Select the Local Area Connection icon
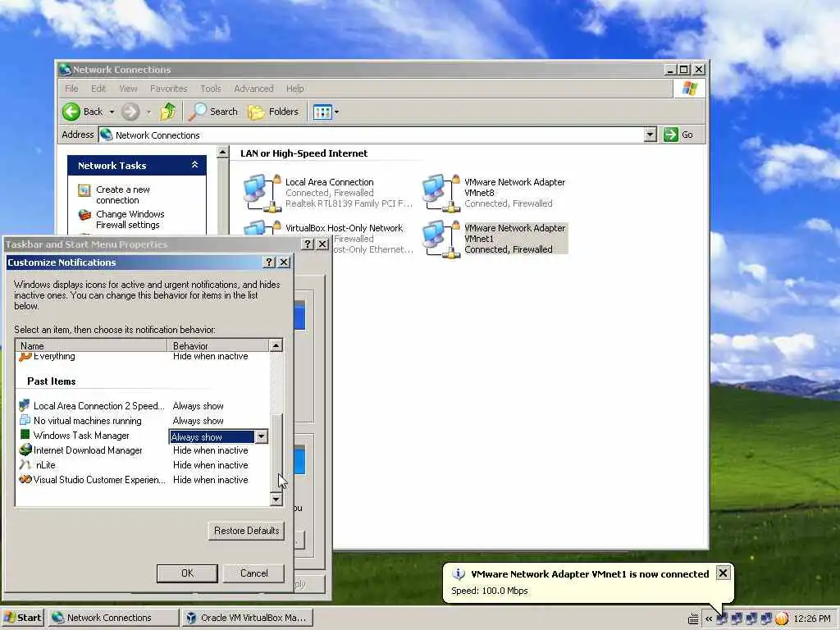The height and width of the screenshot is (630, 840). point(262,192)
